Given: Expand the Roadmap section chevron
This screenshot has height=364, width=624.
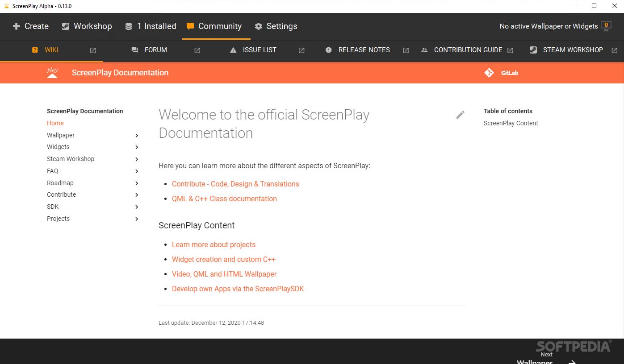Looking at the screenshot, I should [137, 183].
